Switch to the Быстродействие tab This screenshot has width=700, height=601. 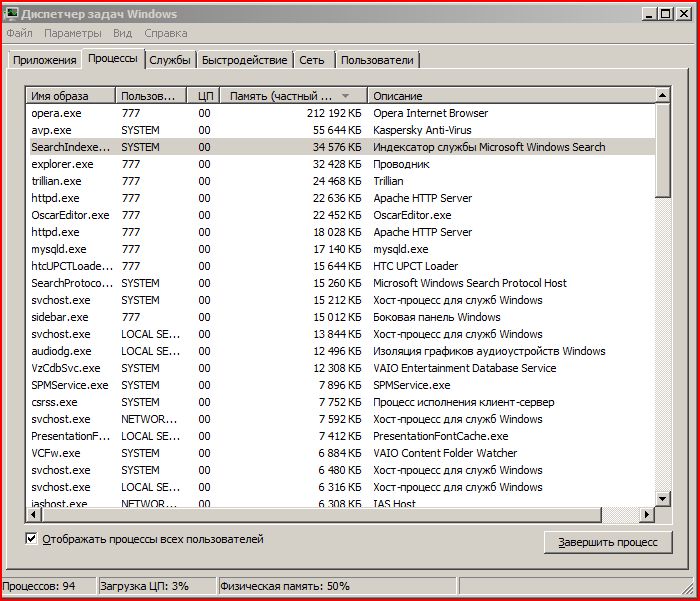tap(244, 60)
